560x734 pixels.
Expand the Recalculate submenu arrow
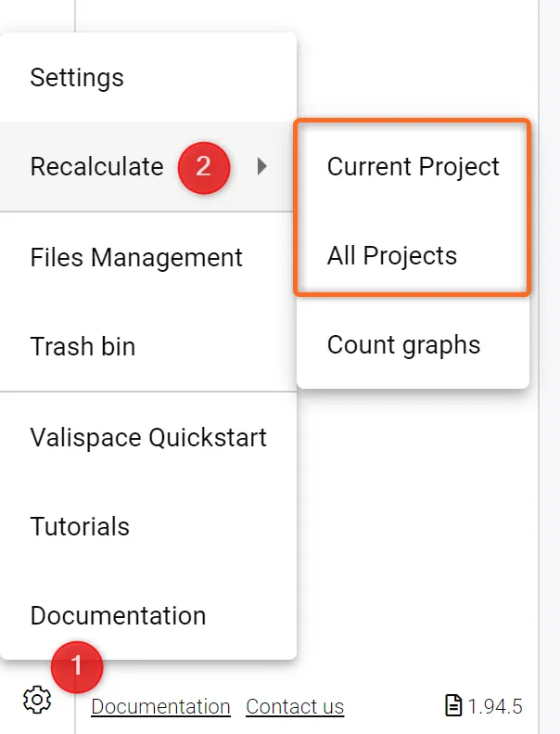click(x=262, y=167)
